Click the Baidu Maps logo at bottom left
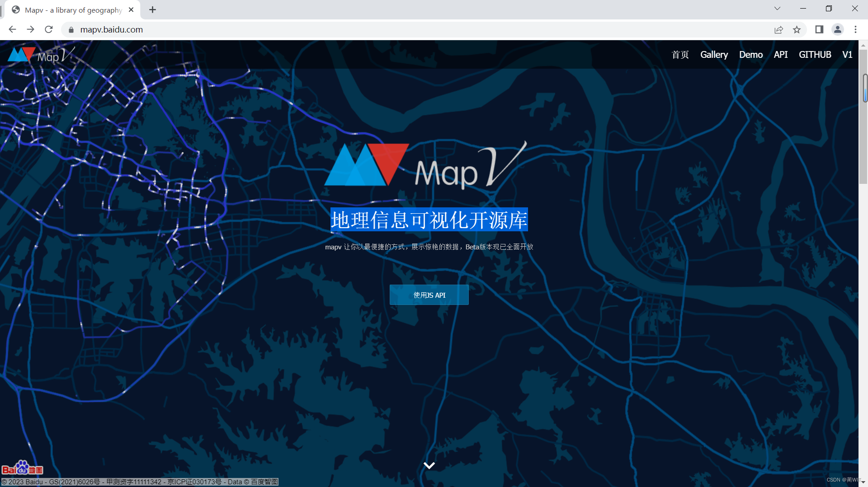The width and height of the screenshot is (868, 487). click(22, 468)
